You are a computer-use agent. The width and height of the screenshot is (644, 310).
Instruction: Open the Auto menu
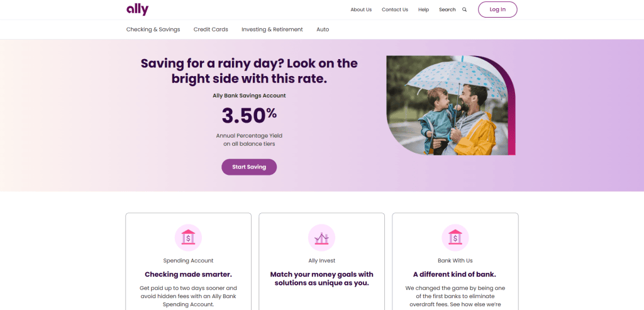(x=323, y=30)
